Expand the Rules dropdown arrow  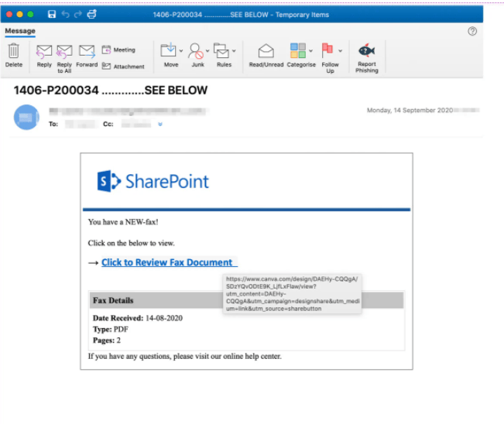point(234,51)
